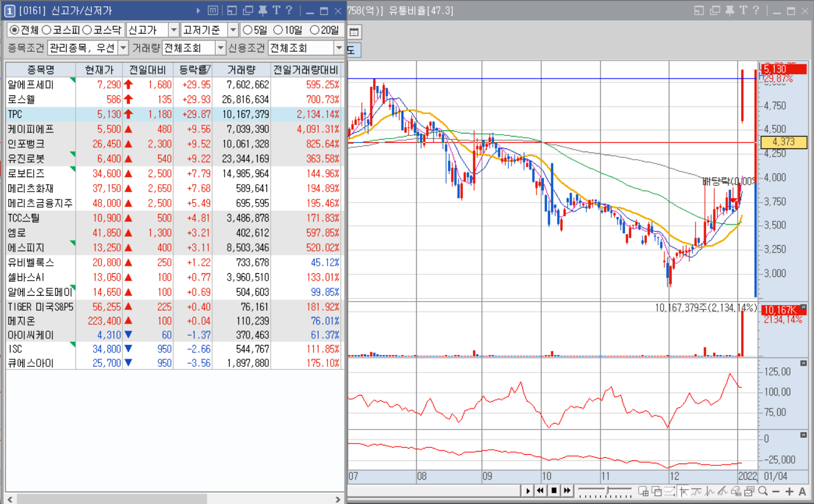The width and height of the screenshot is (814, 504).
Task: Open the 고저기준 dropdown
Action: point(233,30)
